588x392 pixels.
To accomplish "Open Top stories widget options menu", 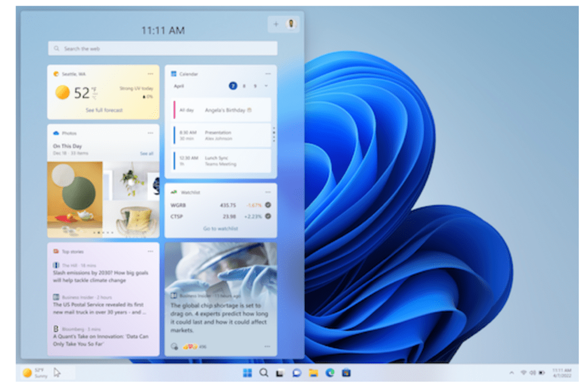I will 150,252.
